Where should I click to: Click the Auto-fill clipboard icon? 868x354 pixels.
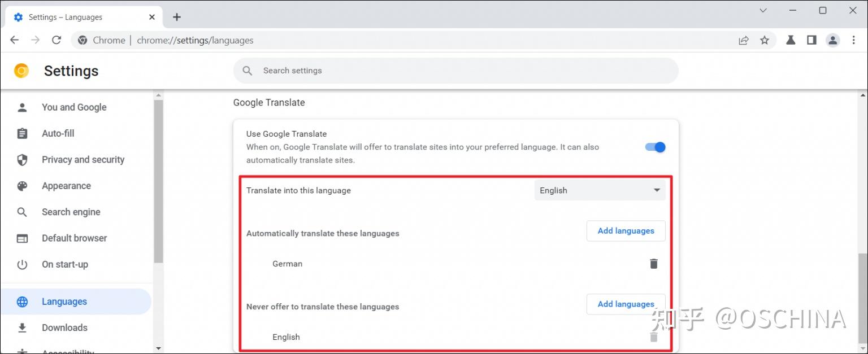point(22,133)
